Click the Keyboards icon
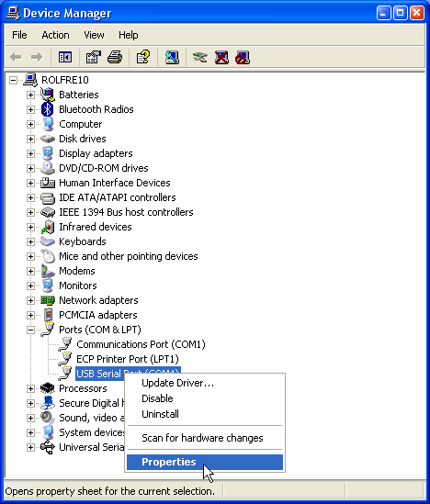 click(x=48, y=241)
